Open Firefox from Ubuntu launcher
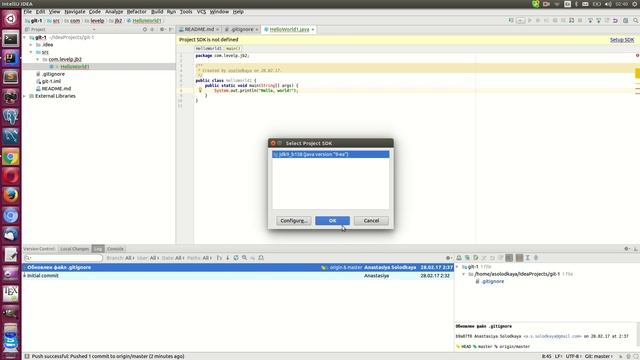 point(11,196)
